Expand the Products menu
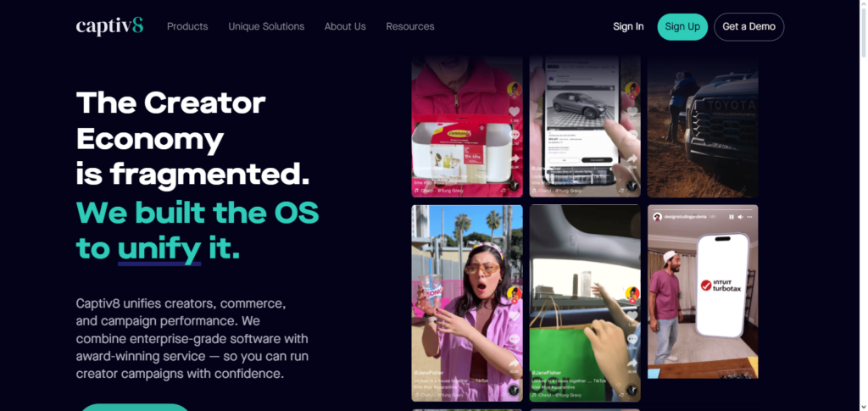 187,26
